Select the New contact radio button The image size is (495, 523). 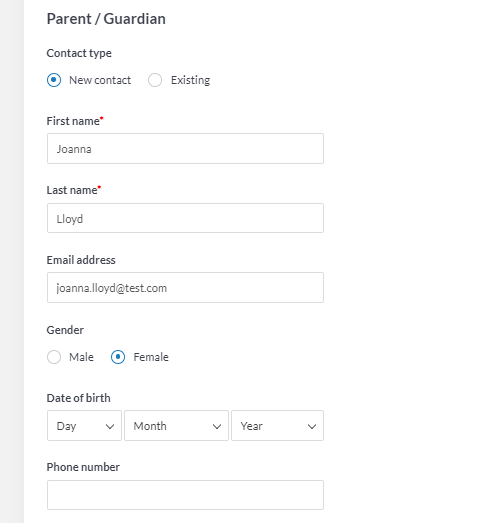tap(54, 80)
